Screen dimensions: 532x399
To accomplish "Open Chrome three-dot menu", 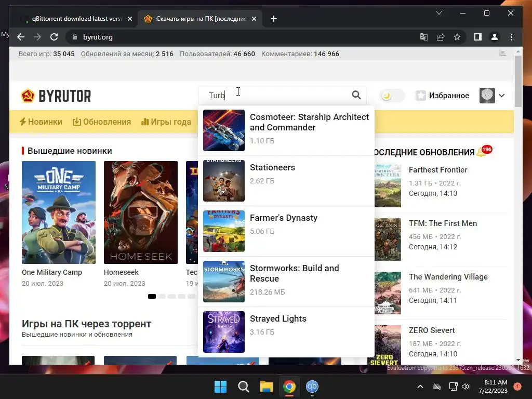I will point(511,37).
